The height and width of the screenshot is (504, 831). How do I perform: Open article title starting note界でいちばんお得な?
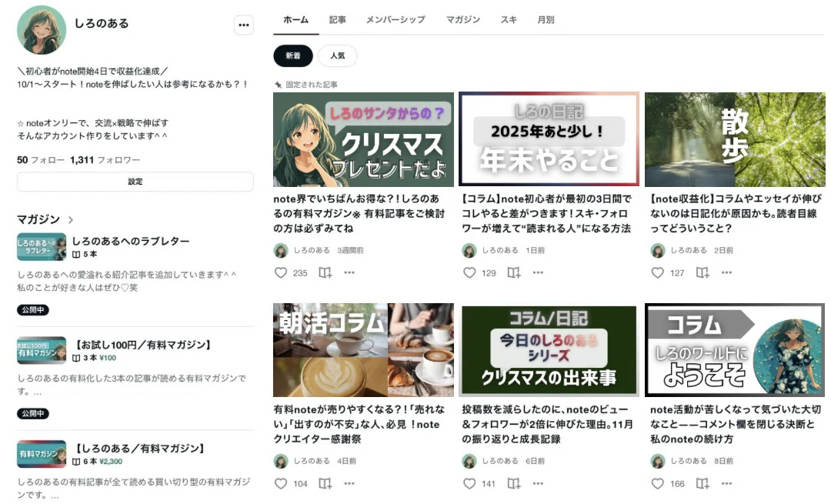coord(359,214)
